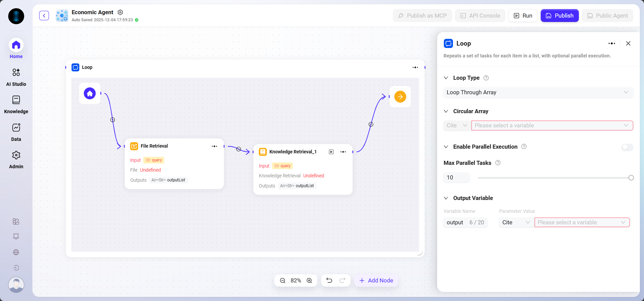Go to Knowledge in the sidebar
The image size is (644, 301).
pos(16,104)
